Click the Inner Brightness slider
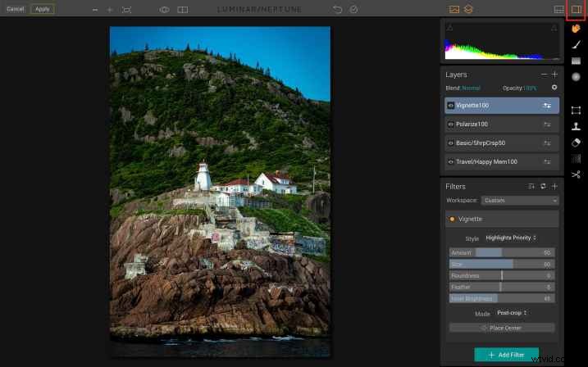The width and height of the screenshot is (588, 367). pyautogui.click(x=502, y=298)
